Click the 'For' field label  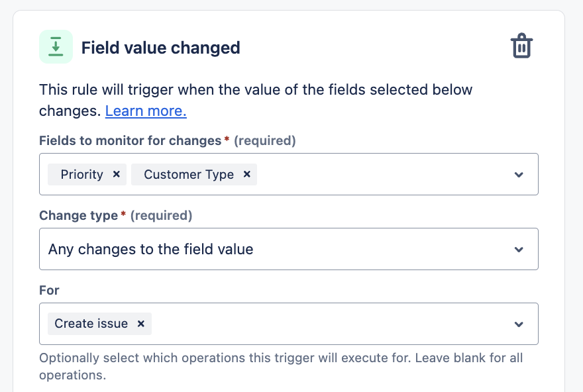pyautogui.click(x=49, y=290)
